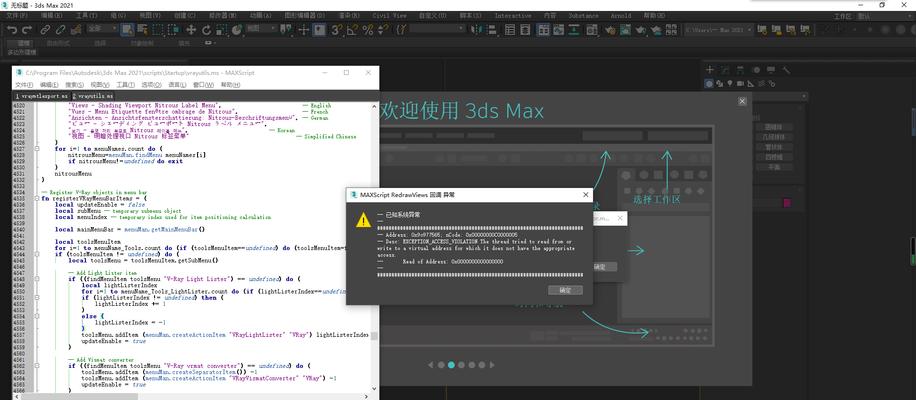Toggle Keyboard Shortcut Override icon
This screenshot has height=400, width=916.
point(319,29)
